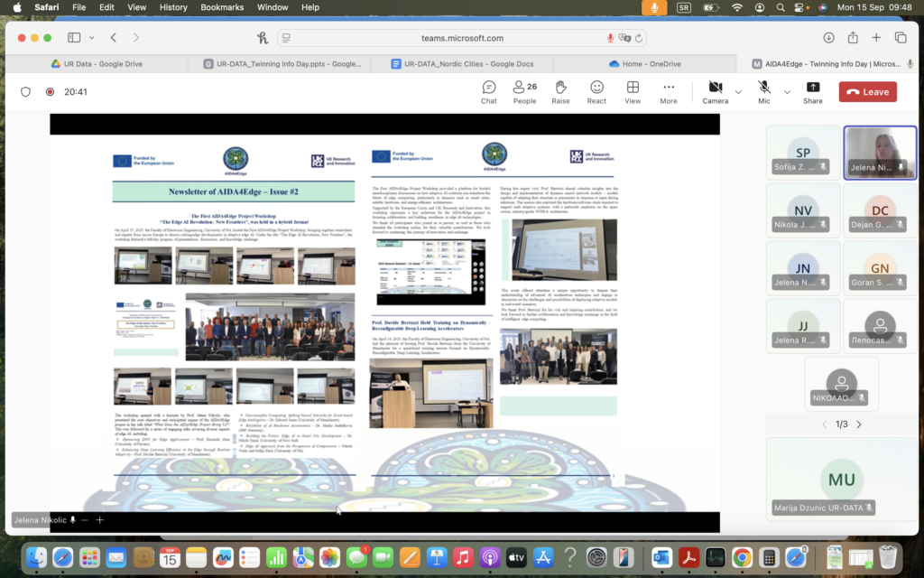Go to next participants page

858,424
